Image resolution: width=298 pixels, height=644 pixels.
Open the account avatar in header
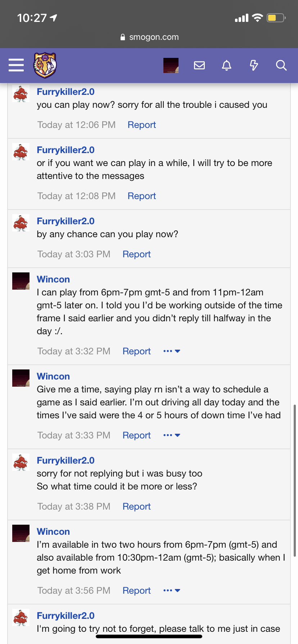[x=171, y=65]
